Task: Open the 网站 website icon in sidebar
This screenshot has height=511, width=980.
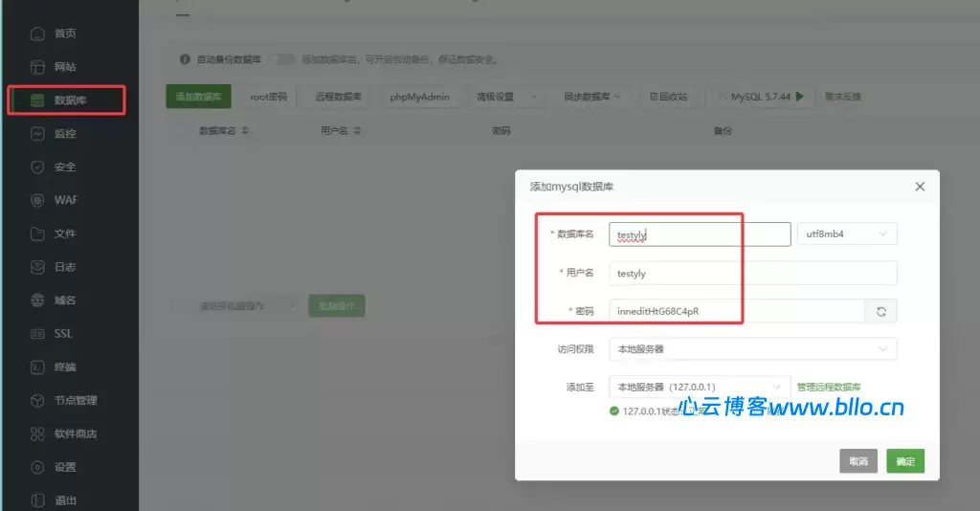Action: (37, 67)
